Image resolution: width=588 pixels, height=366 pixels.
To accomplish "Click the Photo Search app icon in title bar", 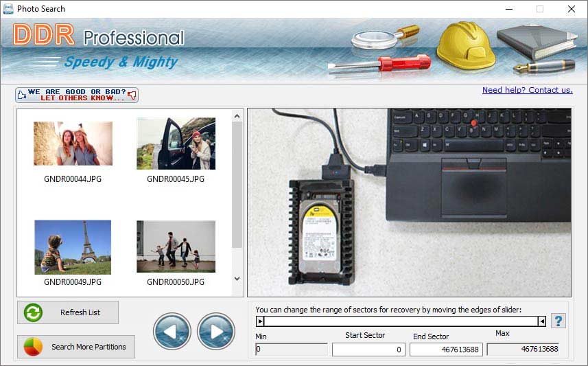I will click(x=8, y=9).
